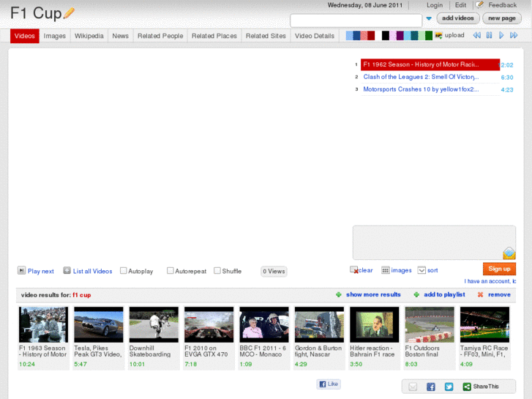This screenshot has height=399, width=532.
Task: Choose the purple color swatch
Action: [400, 35]
